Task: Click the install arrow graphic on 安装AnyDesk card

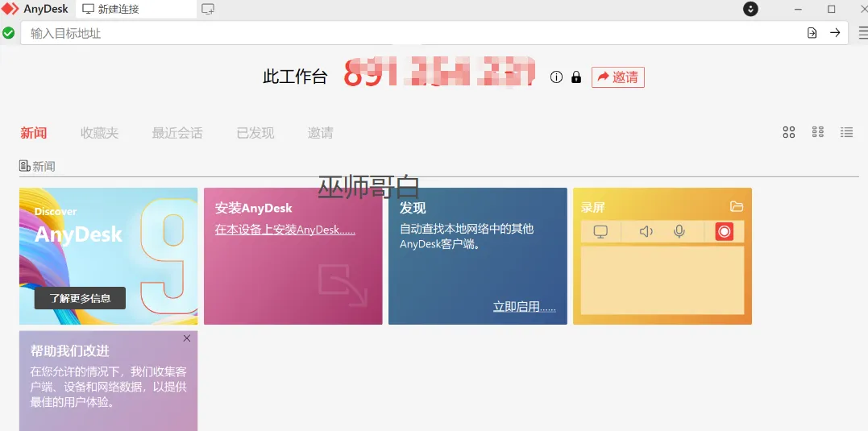Action: (343, 285)
